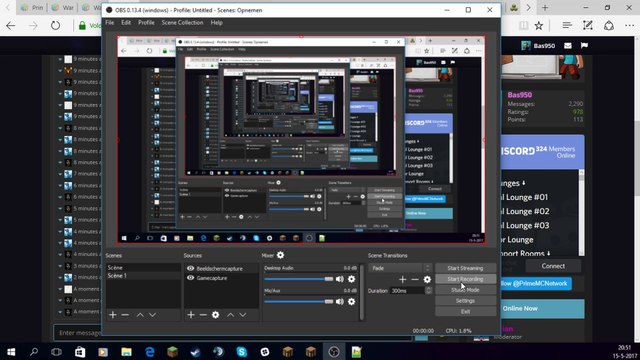Viewport: 640px width, 360px height.
Task: Expand the arrow beside the 3 minutes ago entry
Action: (x=60, y=266)
